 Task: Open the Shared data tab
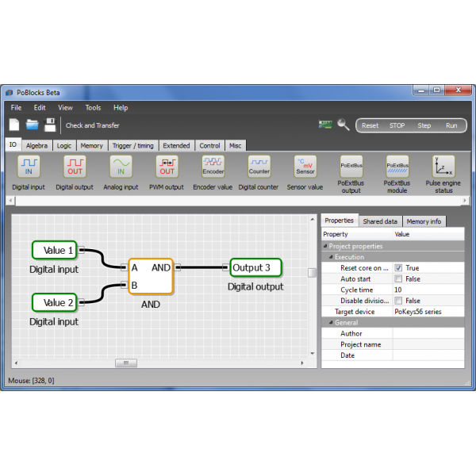(x=380, y=221)
